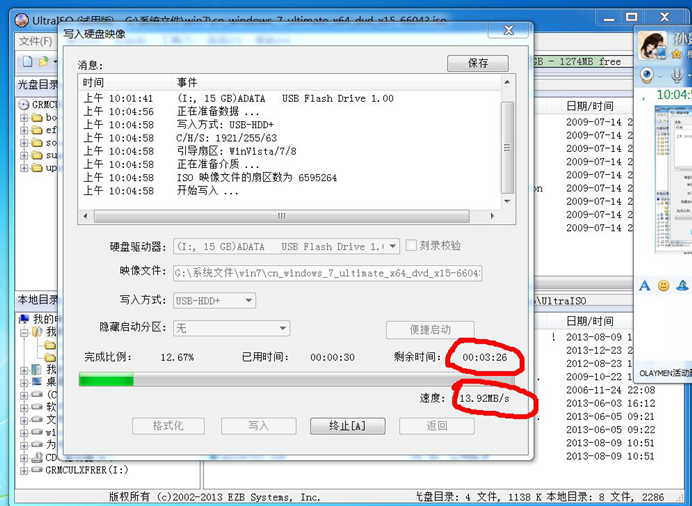Screen dimensions: 692x506
Task: Expand the 'so' folder in disc tree
Action: [x=24, y=143]
